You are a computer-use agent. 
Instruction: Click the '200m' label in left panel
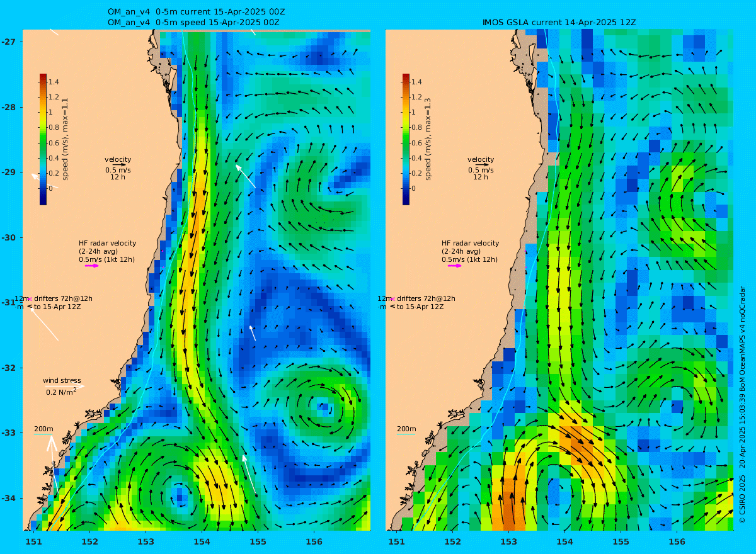click(x=43, y=429)
